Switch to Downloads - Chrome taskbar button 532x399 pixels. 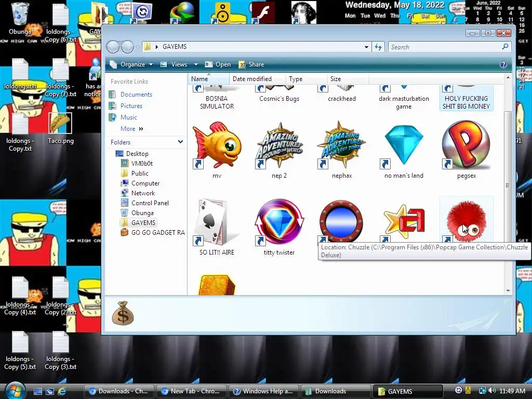[x=119, y=391]
